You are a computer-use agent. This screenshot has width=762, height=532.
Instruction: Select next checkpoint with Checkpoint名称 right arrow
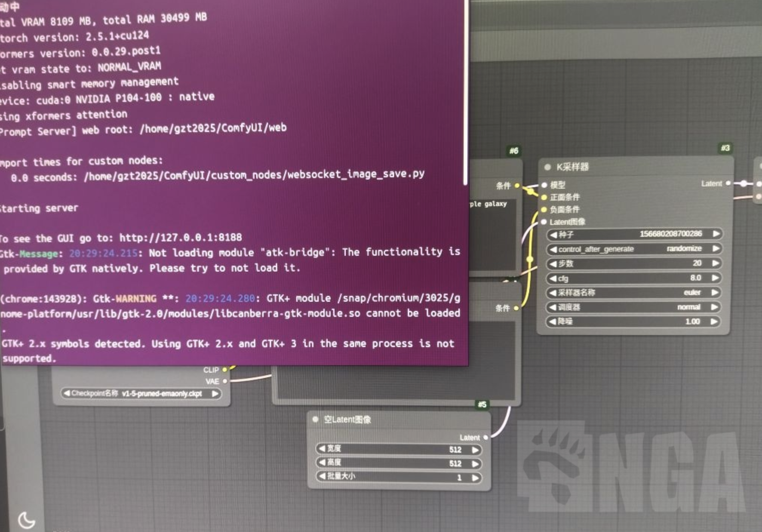[215, 394]
